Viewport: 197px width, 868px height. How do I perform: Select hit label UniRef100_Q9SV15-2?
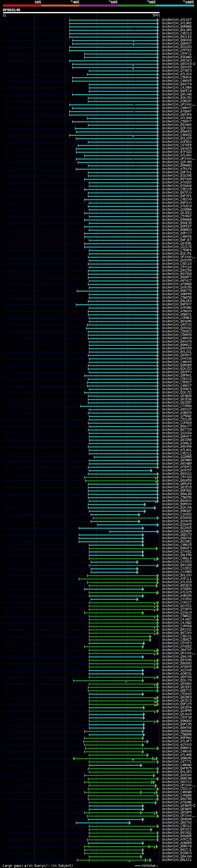[179, 64]
